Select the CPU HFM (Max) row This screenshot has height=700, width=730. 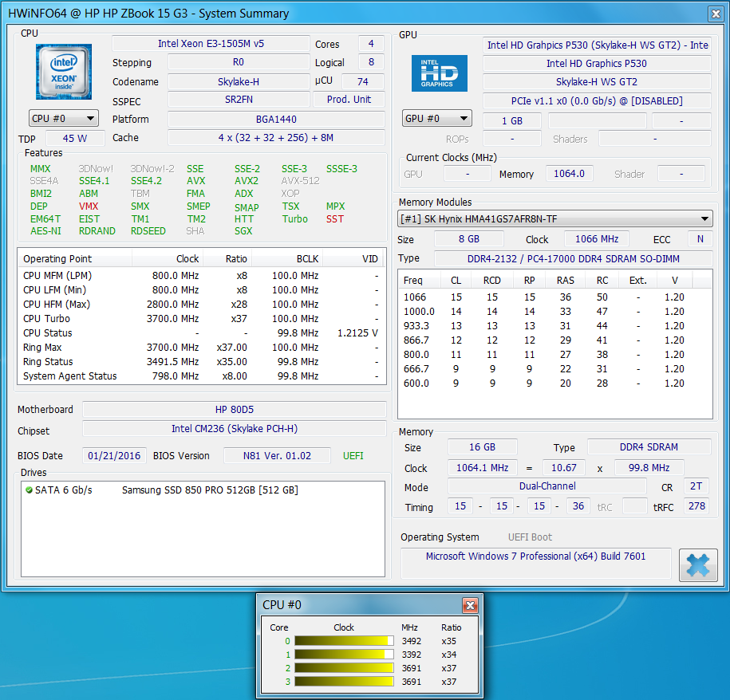point(201,305)
